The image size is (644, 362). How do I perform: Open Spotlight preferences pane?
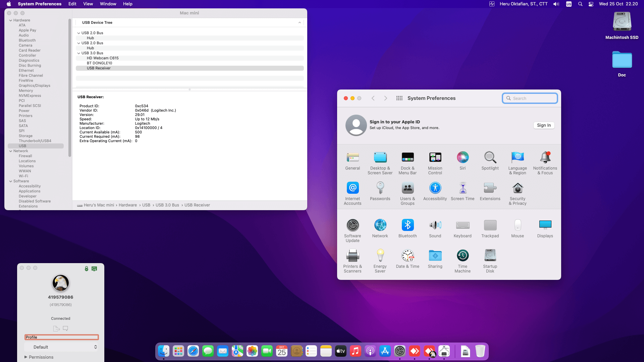pyautogui.click(x=490, y=161)
